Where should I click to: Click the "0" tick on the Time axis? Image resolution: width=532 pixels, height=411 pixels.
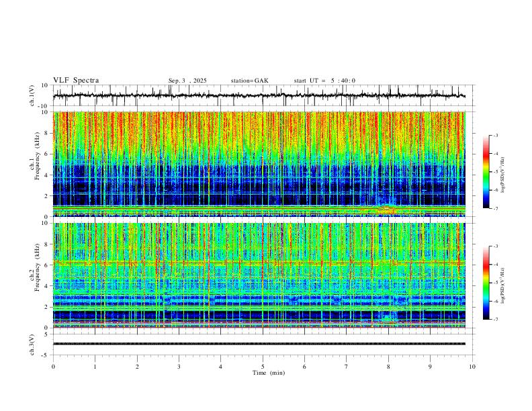(53, 367)
